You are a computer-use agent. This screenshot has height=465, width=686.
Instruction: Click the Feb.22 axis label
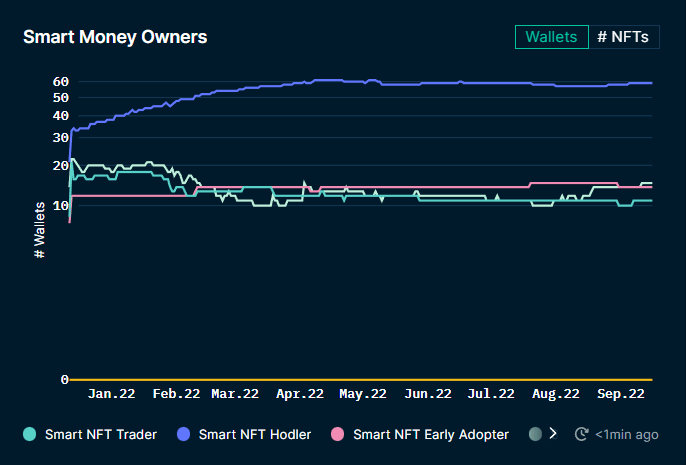tap(176, 394)
